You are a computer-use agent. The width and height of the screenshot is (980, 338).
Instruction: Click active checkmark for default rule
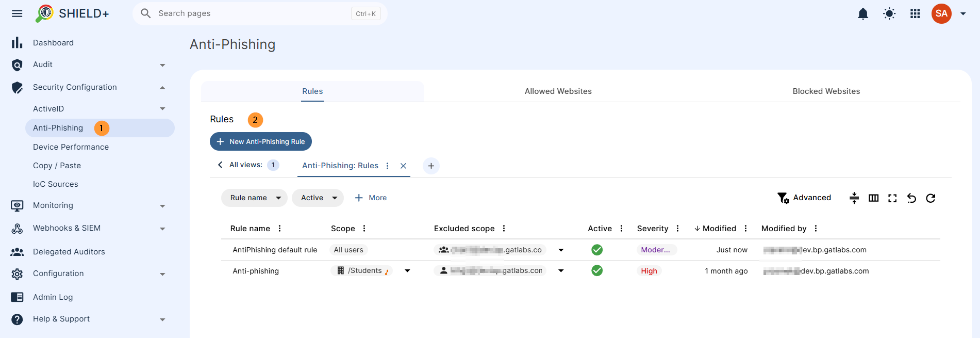(597, 250)
